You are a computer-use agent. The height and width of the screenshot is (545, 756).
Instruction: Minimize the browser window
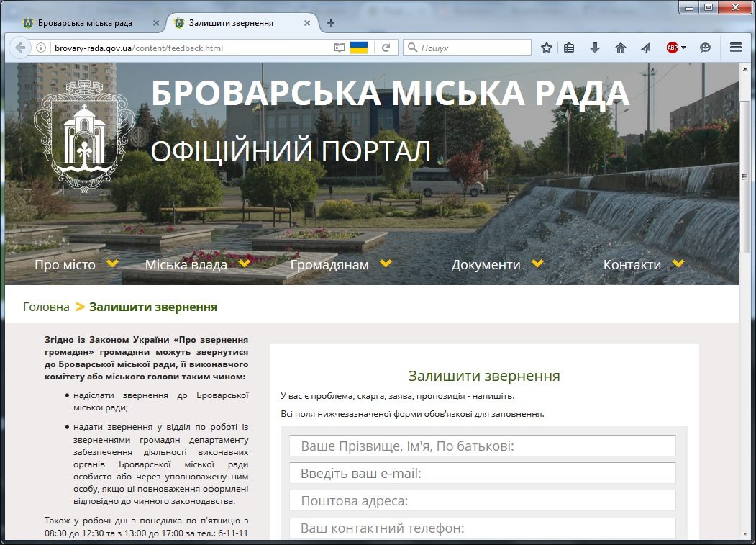click(688, 7)
